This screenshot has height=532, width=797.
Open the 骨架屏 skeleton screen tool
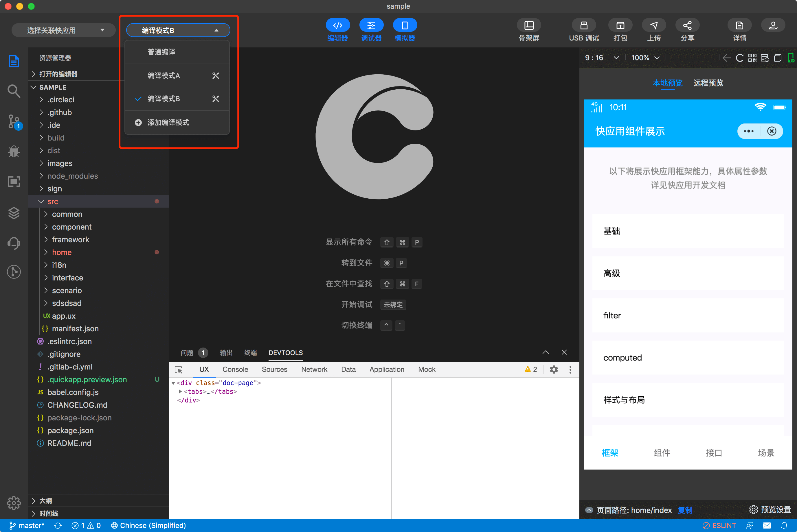point(528,30)
